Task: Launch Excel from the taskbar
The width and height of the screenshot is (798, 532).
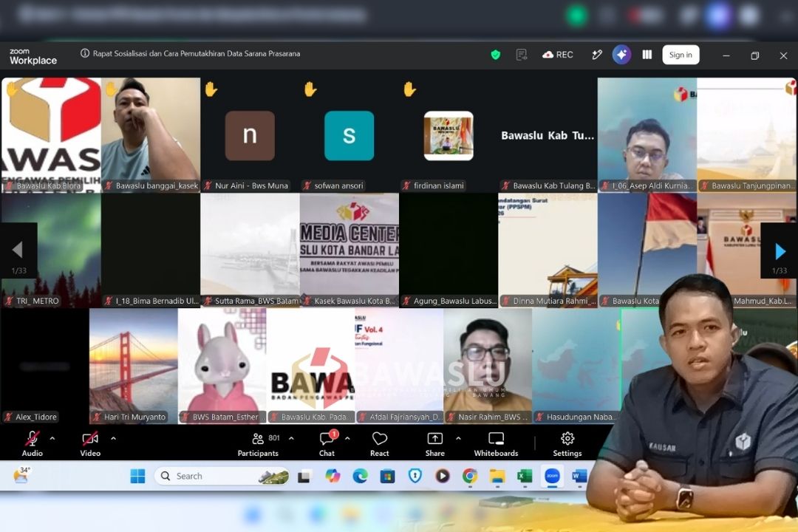Action: [524, 476]
